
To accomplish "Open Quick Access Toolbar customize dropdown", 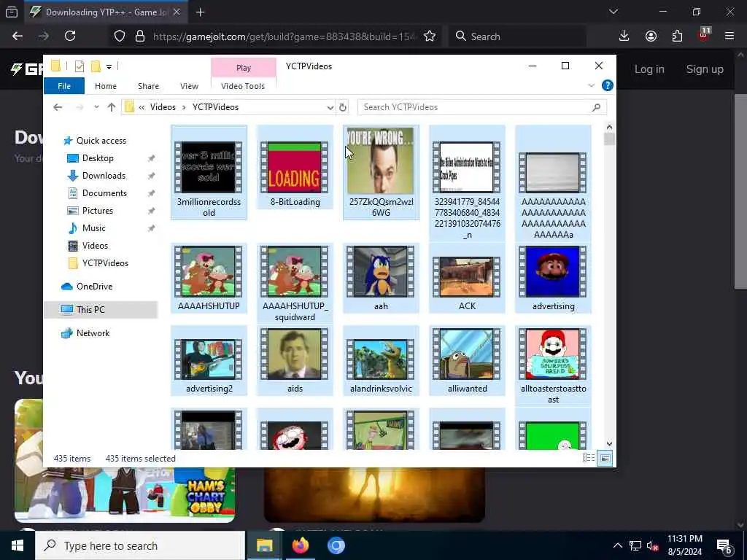I will pos(109,66).
